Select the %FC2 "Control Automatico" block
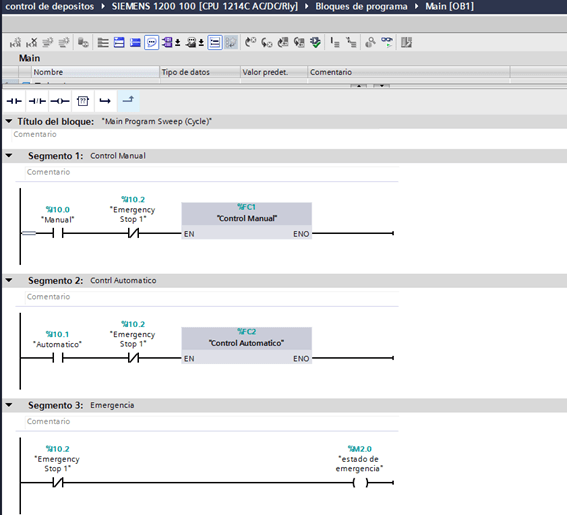 coord(247,345)
